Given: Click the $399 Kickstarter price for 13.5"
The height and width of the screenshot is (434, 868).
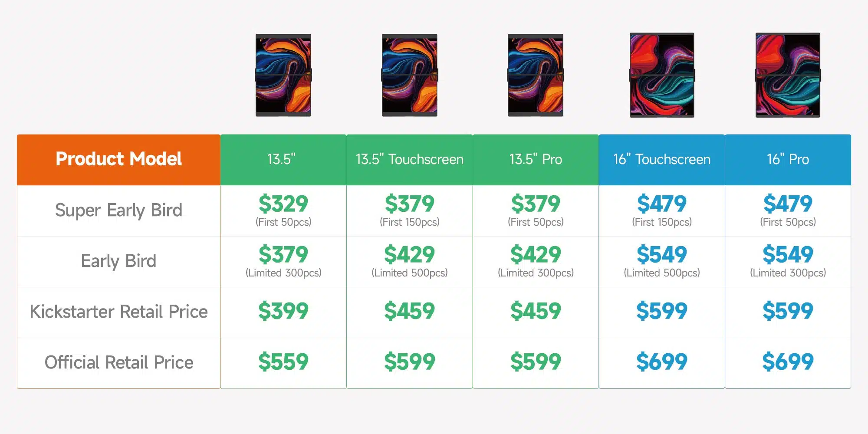Looking at the screenshot, I should 283,311.
